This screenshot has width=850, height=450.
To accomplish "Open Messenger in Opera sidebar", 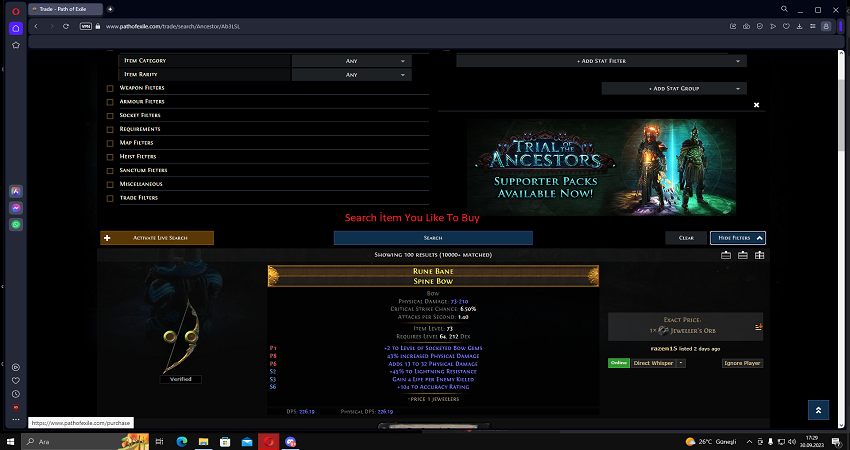I will point(16,208).
